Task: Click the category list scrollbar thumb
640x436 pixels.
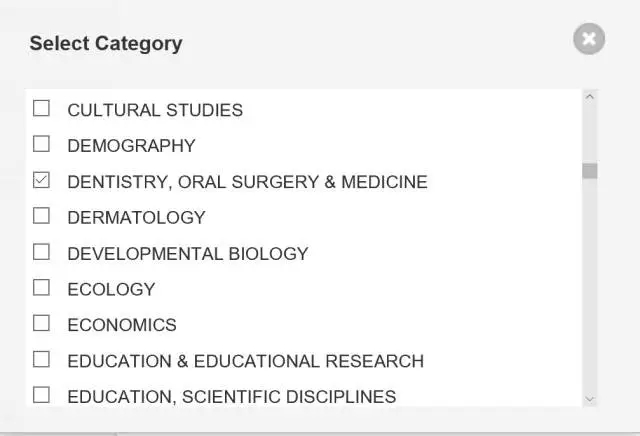Action: (589, 170)
